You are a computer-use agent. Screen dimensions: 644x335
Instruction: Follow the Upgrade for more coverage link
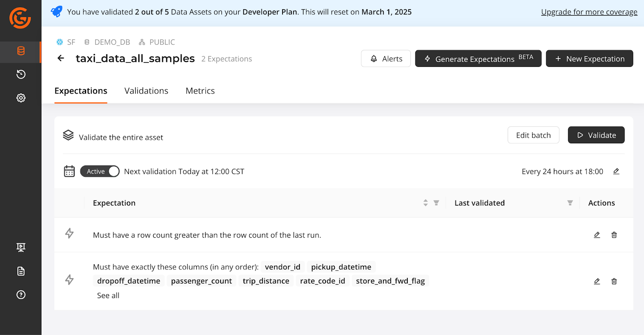pos(589,12)
